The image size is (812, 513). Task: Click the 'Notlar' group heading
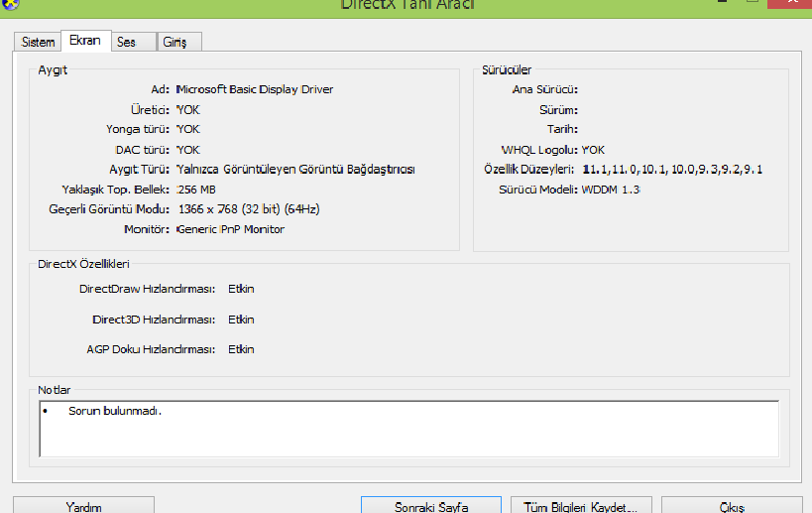coord(54,390)
